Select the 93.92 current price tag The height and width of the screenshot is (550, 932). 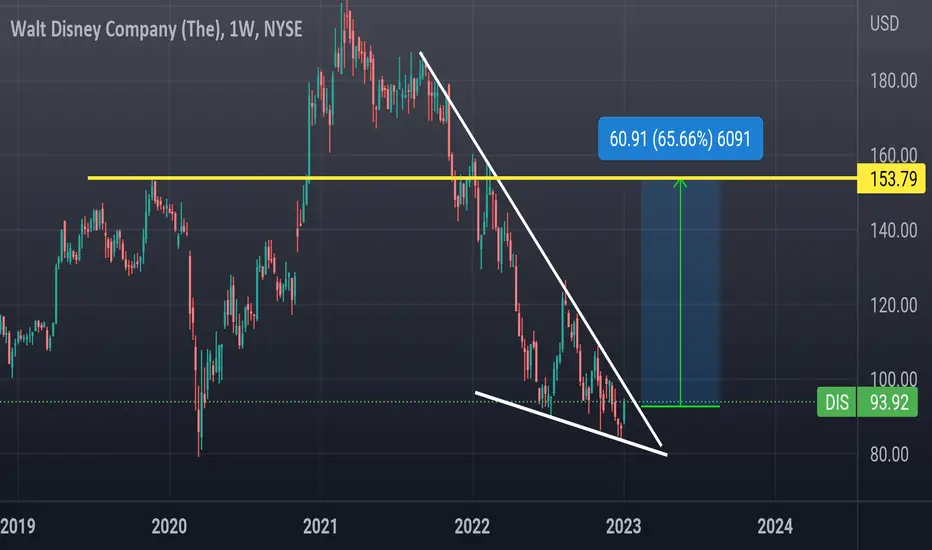(x=887, y=402)
